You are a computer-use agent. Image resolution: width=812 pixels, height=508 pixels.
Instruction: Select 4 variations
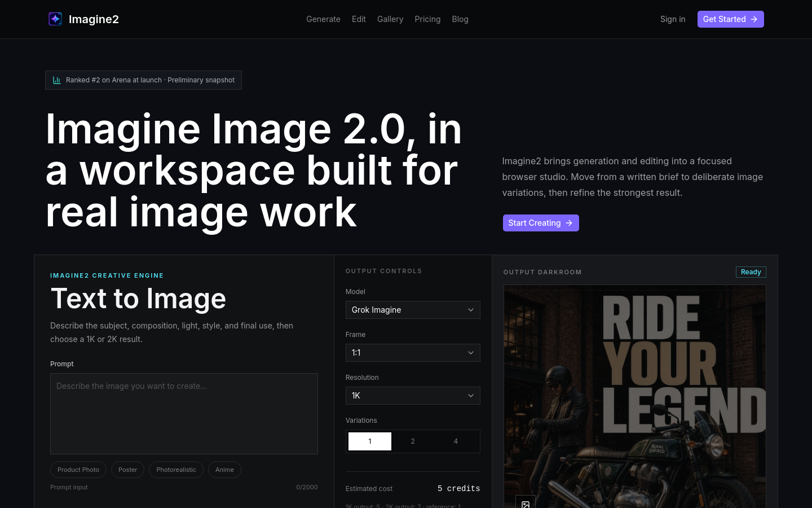[456, 441]
